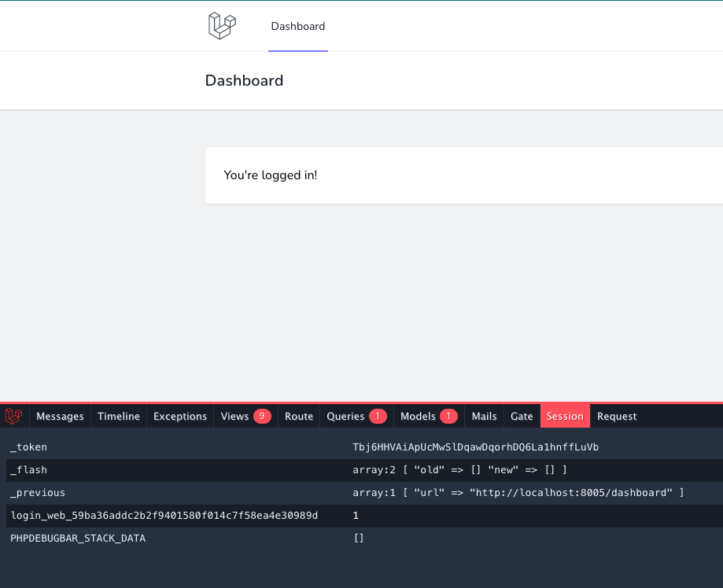Click the Models count badge
The width and height of the screenshot is (723, 588).
pyautogui.click(x=447, y=416)
